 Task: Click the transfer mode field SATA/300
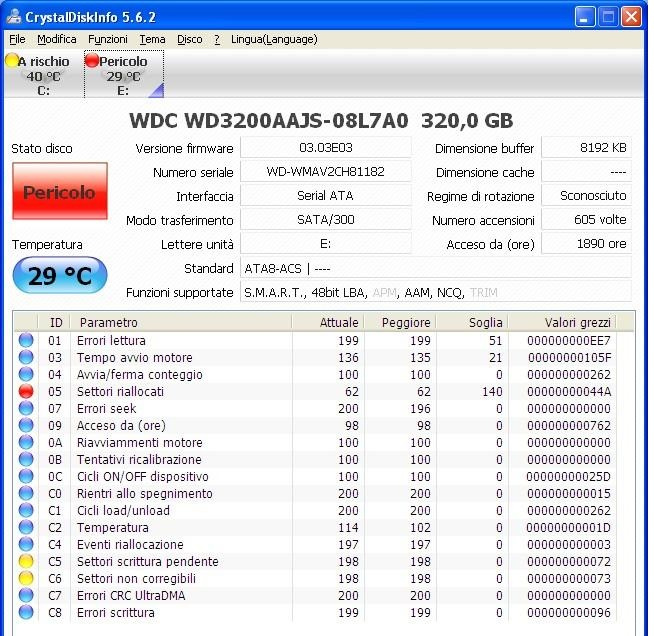coord(326,220)
